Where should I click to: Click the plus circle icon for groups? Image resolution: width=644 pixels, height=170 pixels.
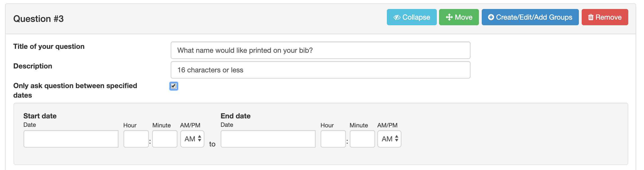pos(491,17)
